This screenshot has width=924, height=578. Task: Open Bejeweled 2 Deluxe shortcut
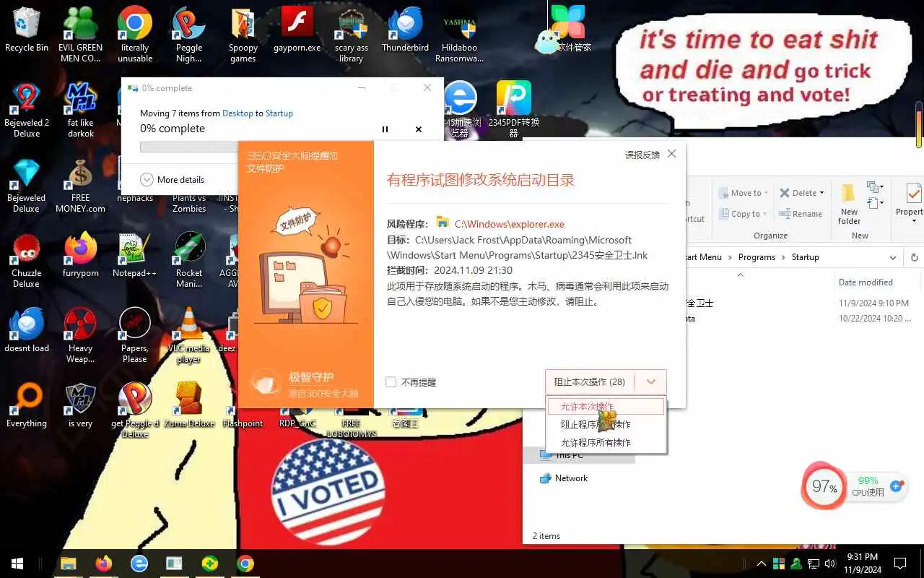(27, 109)
